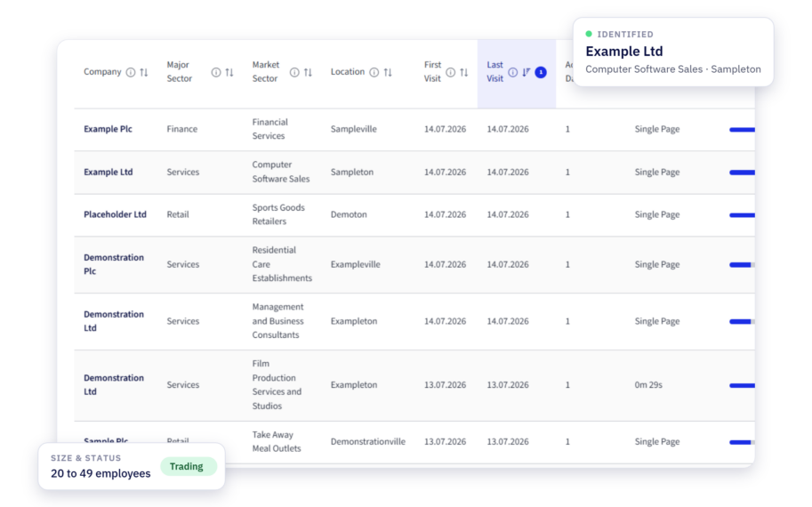This screenshot has height=507, width=812.
Task: Select the Example Ltd row in table
Action: 414,173
